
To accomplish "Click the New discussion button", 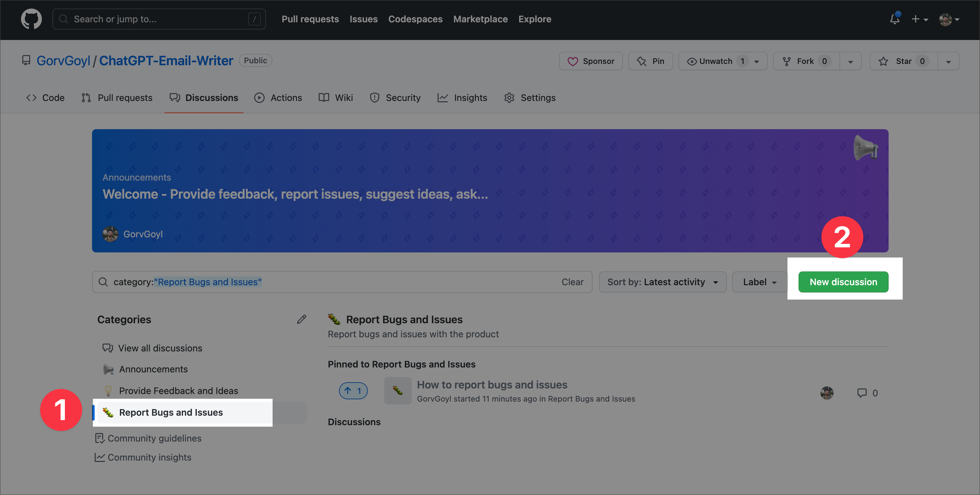I will (x=843, y=282).
